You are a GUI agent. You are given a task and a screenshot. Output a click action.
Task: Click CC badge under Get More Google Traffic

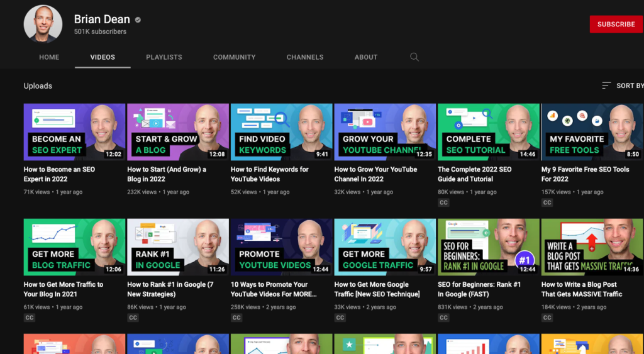point(340,318)
